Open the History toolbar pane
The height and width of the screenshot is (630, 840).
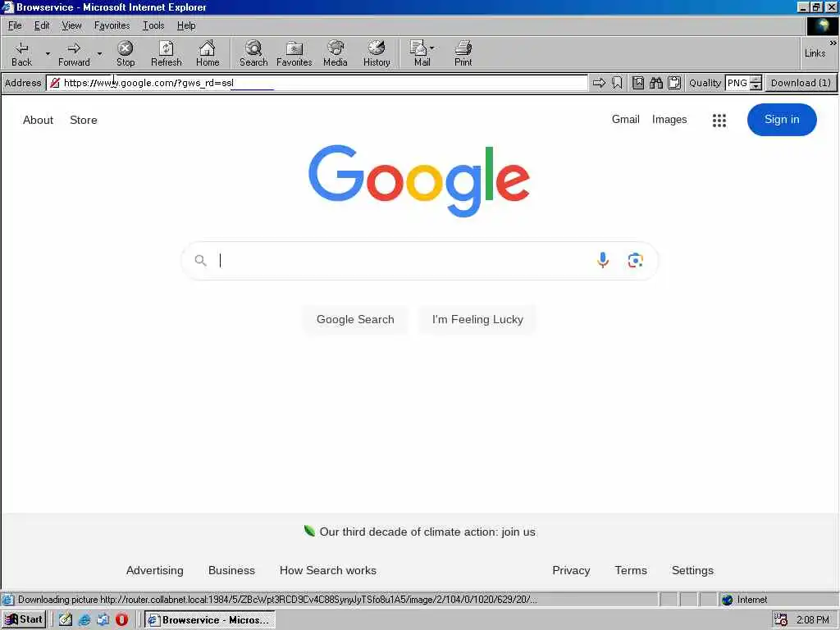tap(377, 53)
